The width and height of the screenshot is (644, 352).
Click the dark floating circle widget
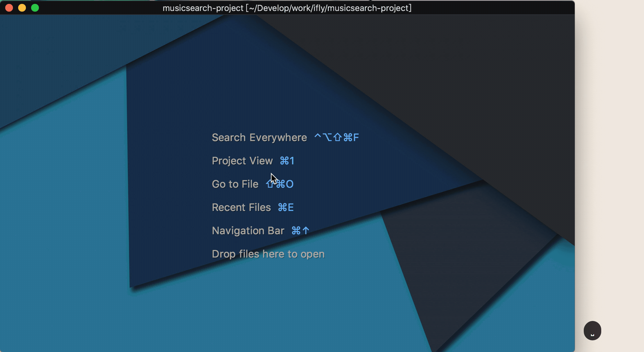click(x=592, y=330)
